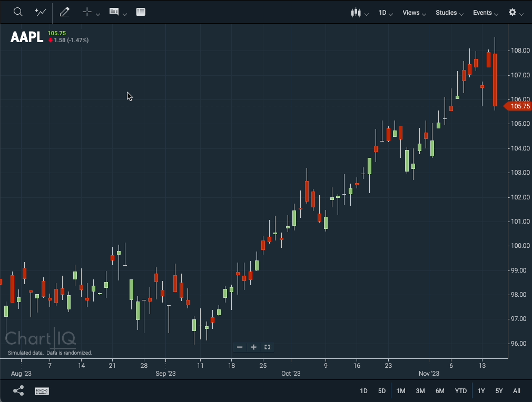Open keyboard shortcuts icon
Screen dimensions: 532x402
coord(42,391)
